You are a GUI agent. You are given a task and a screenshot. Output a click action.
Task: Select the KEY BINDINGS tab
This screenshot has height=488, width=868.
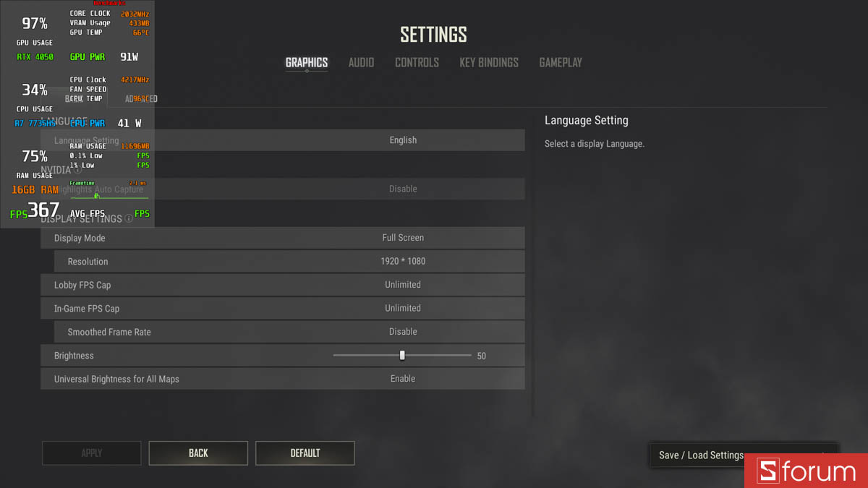(488, 62)
